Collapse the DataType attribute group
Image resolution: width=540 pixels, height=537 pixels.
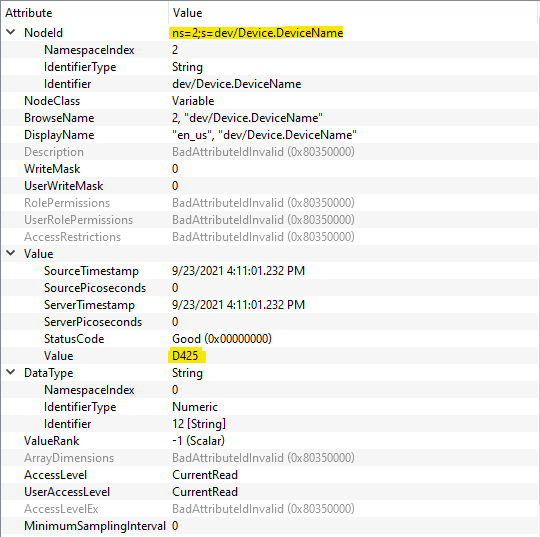pyautogui.click(x=11, y=372)
